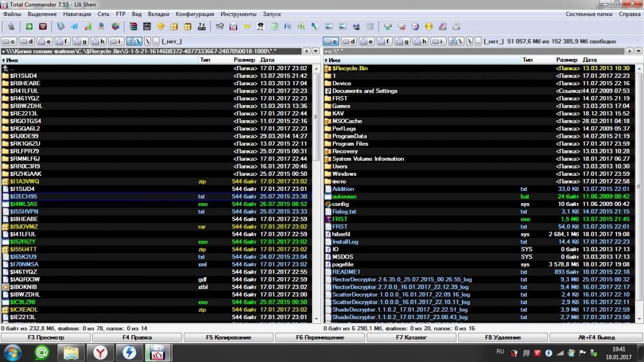Switch left panel to drive d
Image resolution: width=644 pixels, height=362 pixels.
27,41
